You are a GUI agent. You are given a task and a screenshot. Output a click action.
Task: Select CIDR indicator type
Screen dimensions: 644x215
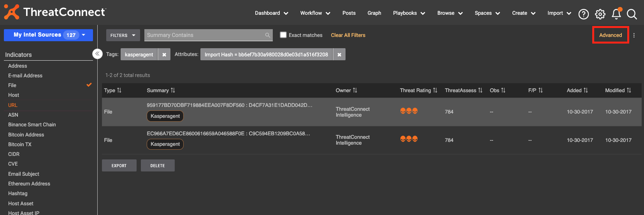click(14, 154)
